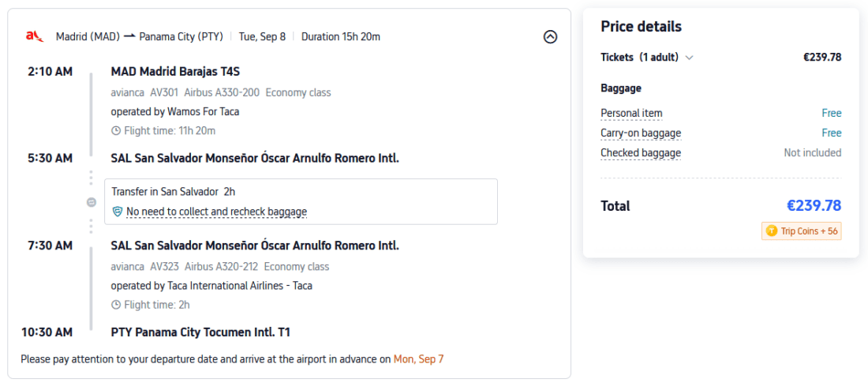Screen dimensions: 868x390
Task: Click the transfer stop circle icon
Action: [x=92, y=202]
